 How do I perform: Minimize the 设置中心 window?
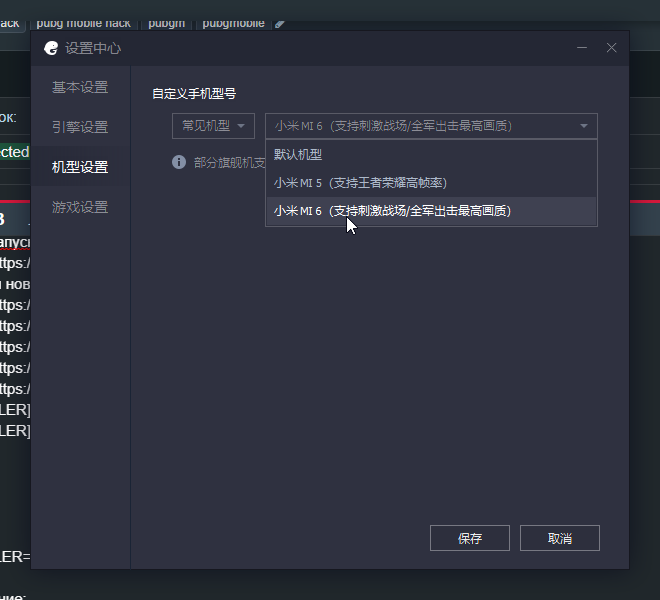582,48
